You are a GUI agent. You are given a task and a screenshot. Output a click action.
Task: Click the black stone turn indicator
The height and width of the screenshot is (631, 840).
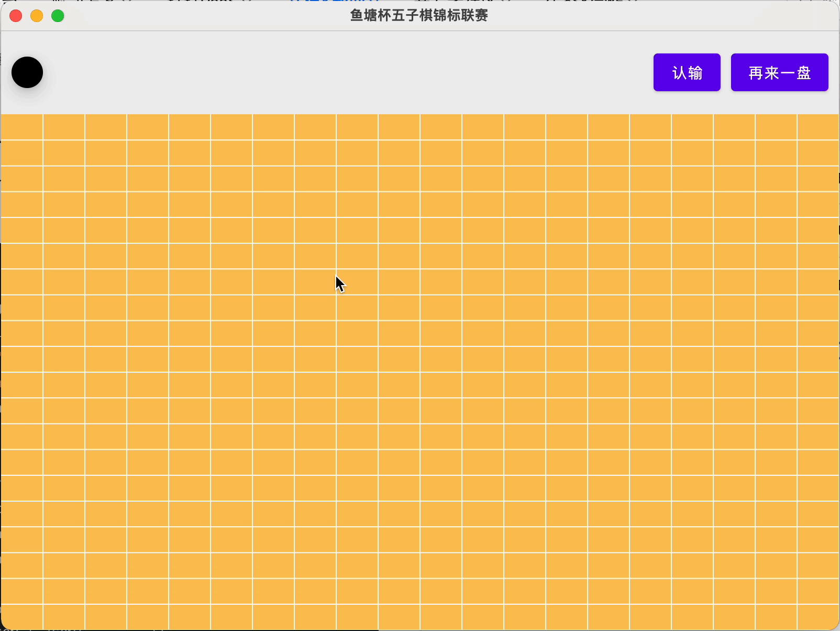[27, 72]
